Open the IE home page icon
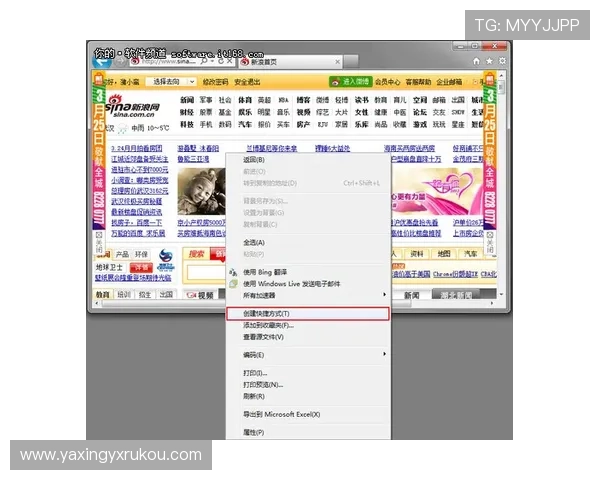Viewport: 600px width, 480px height. click(x=476, y=61)
